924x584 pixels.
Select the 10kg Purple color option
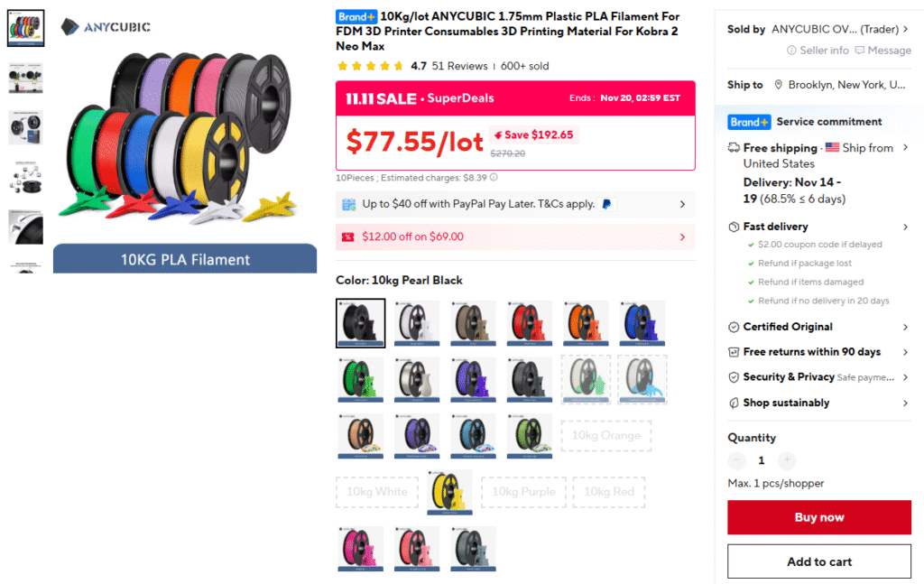(524, 492)
